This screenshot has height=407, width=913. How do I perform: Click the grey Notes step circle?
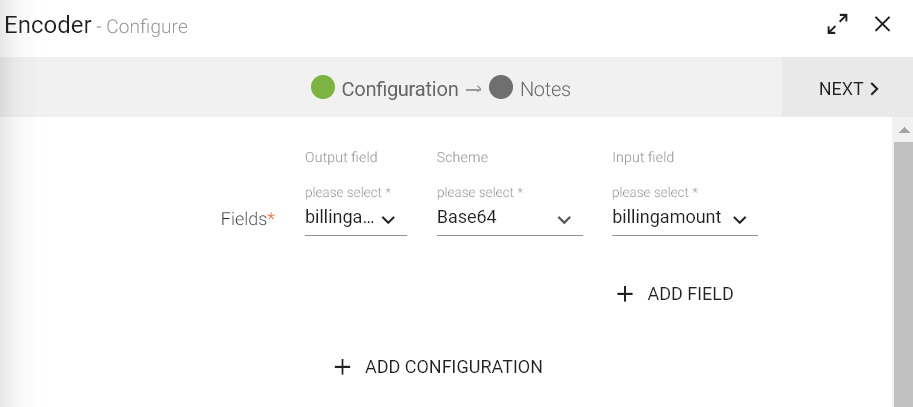(x=501, y=88)
